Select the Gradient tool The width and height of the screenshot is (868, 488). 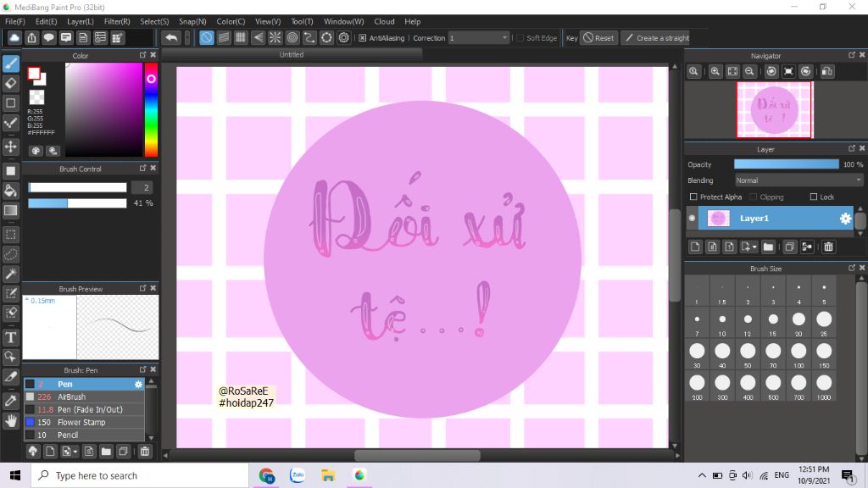(10, 210)
